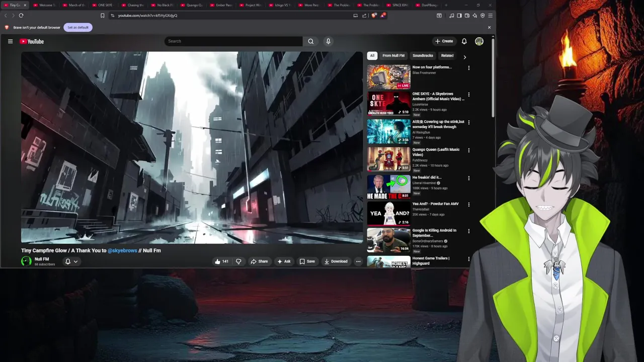644x362 pixels.
Task: Start voice search with microphone icon
Action: click(x=328, y=41)
